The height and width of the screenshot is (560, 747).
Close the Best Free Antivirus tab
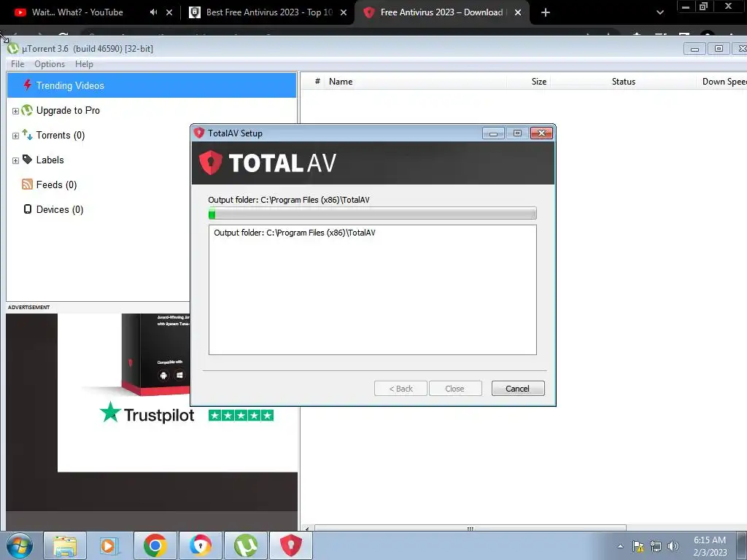(x=344, y=12)
